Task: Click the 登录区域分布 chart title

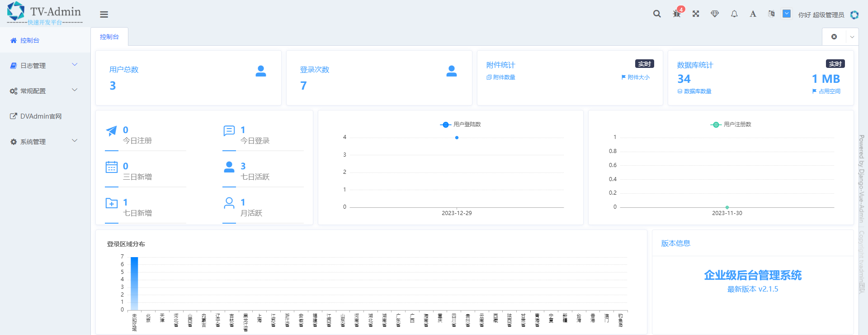Action: 126,244
